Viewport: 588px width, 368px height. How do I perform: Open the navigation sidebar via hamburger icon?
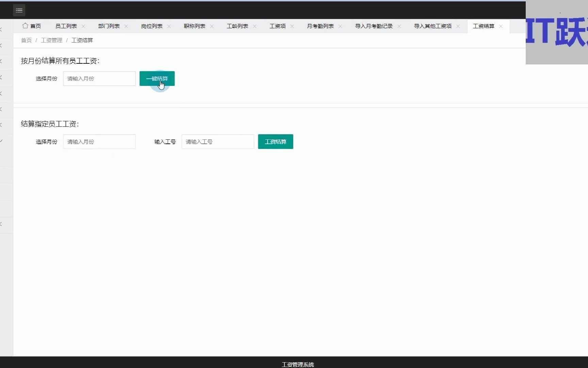pyautogui.click(x=19, y=10)
